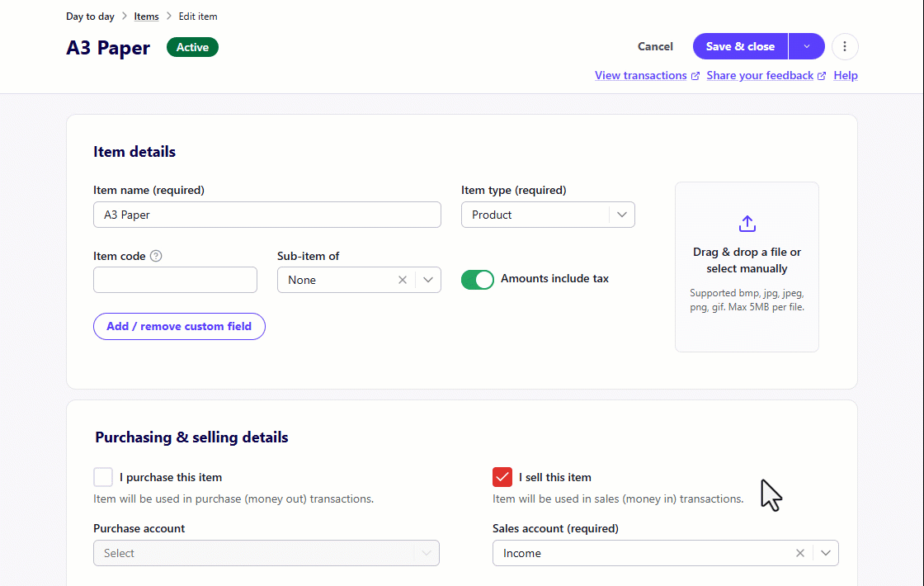
Task: Click into the empty Item code field
Action: (x=175, y=280)
